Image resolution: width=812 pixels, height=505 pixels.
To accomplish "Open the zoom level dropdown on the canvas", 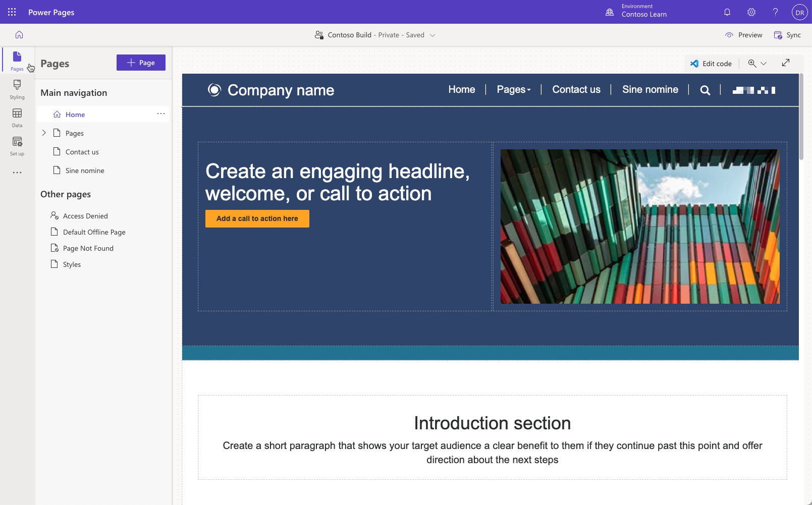I will click(x=764, y=63).
